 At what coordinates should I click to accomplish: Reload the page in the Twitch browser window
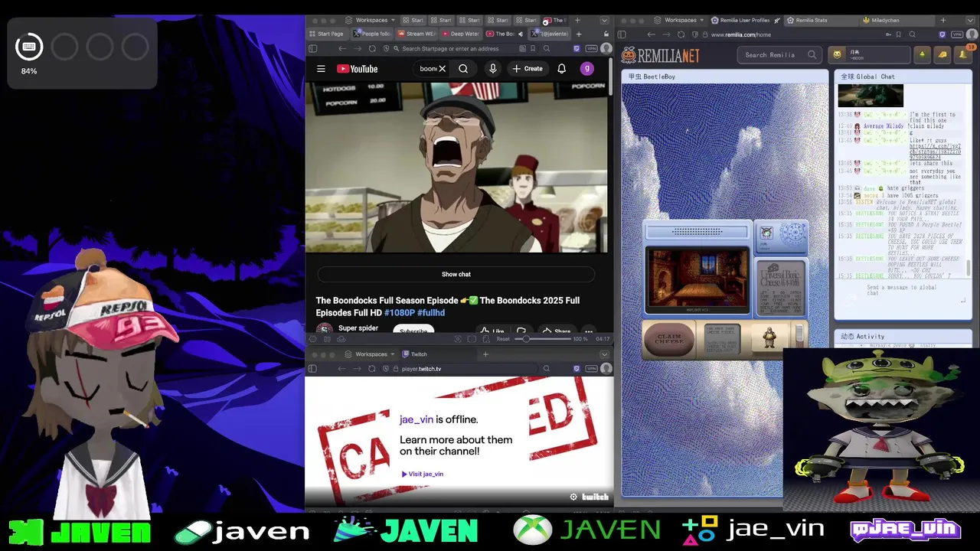tap(372, 369)
